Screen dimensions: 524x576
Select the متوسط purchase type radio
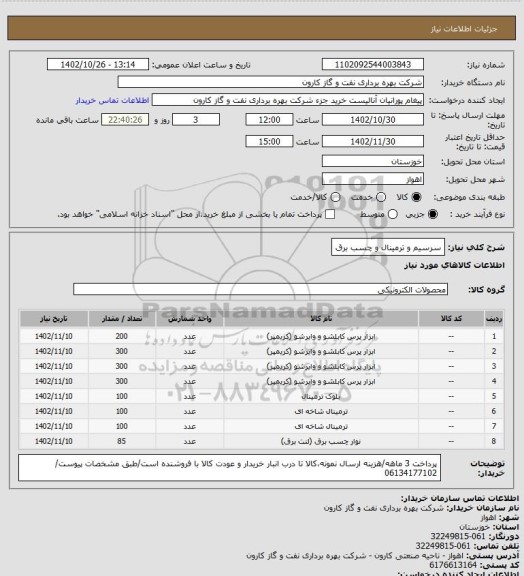coord(392,214)
